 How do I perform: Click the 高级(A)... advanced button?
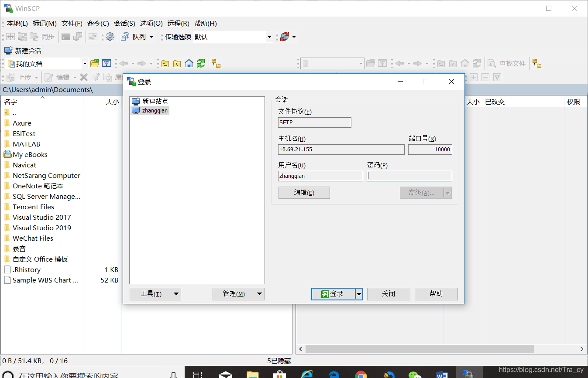coord(422,193)
